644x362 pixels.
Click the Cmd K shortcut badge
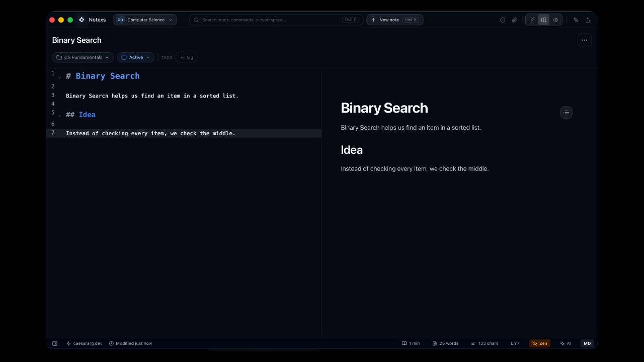pyautogui.click(x=351, y=20)
